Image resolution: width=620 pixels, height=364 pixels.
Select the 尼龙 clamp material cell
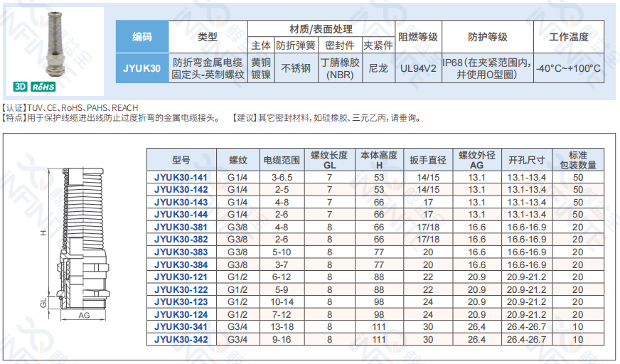click(x=378, y=68)
